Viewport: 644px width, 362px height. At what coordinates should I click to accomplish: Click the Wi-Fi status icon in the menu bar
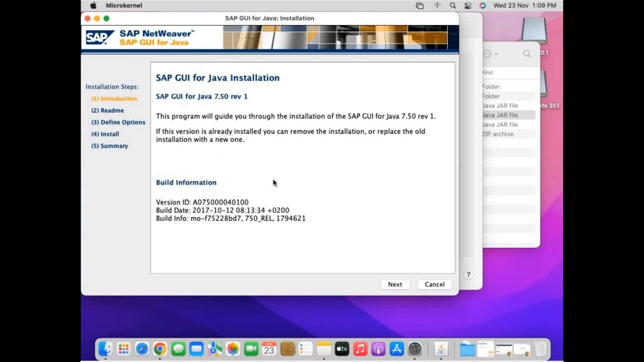437,6
